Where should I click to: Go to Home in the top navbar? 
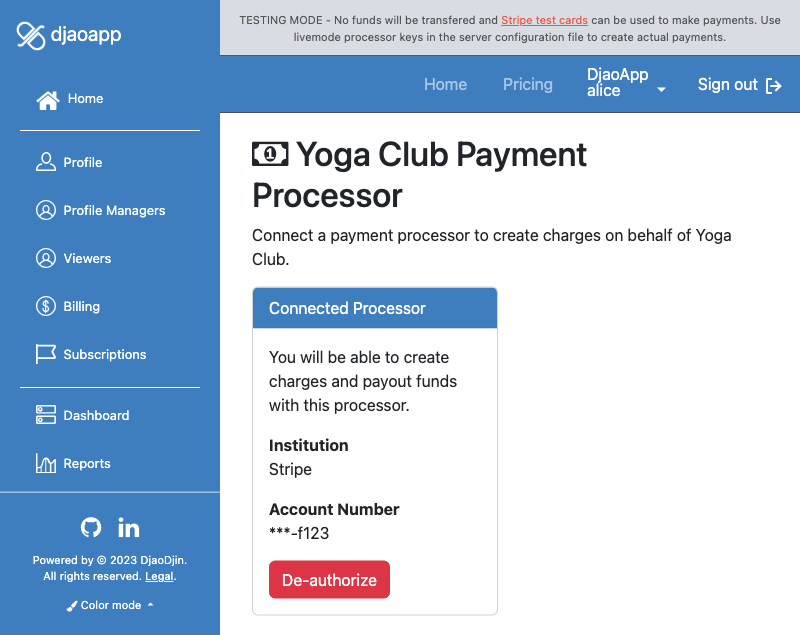point(445,84)
